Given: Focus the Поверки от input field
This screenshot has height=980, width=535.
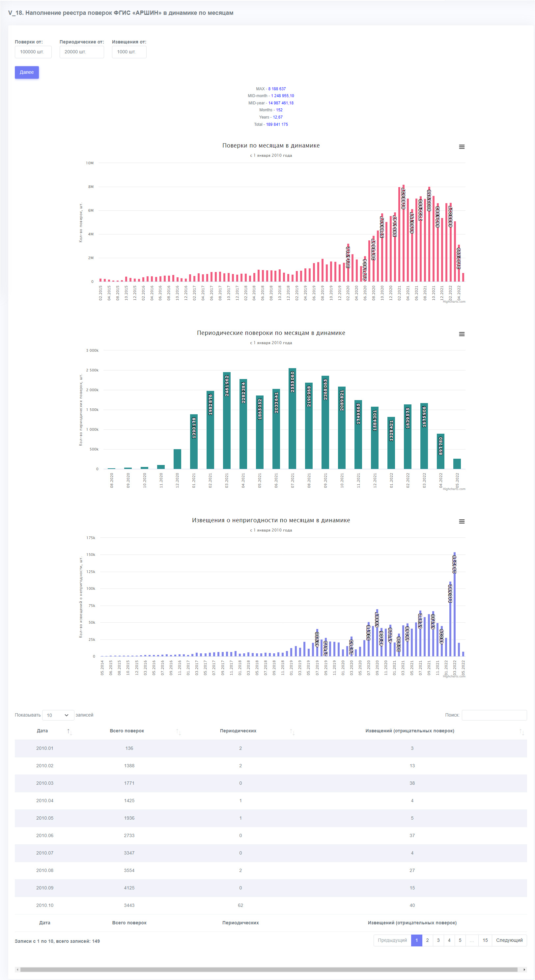Looking at the screenshot, I should [33, 52].
